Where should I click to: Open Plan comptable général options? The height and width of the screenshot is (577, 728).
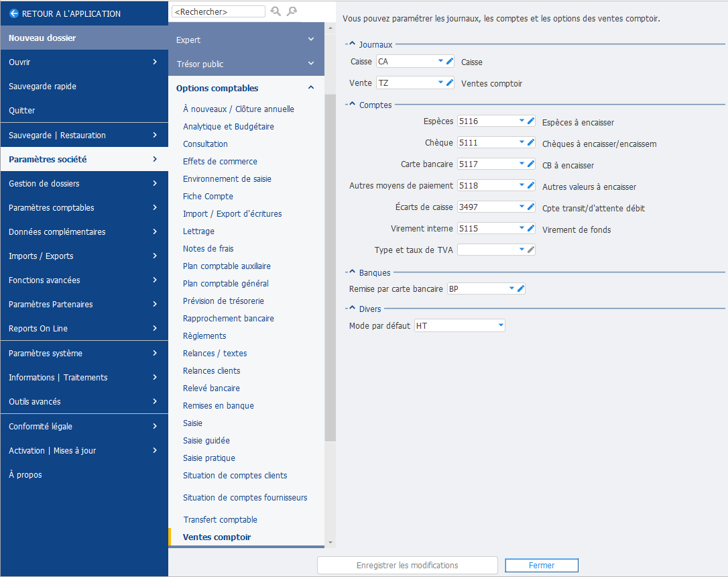226,283
